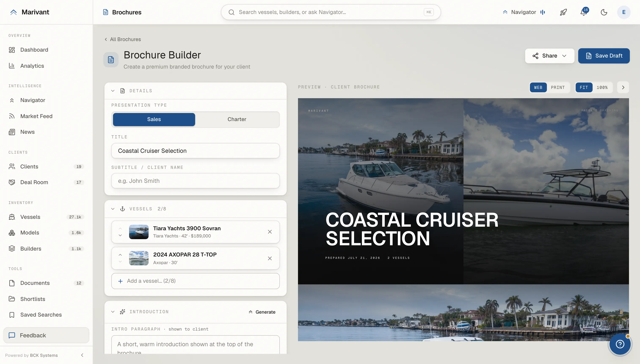The width and height of the screenshot is (640, 364).
Task: Collapse the Details section
Action: [x=113, y=91]
